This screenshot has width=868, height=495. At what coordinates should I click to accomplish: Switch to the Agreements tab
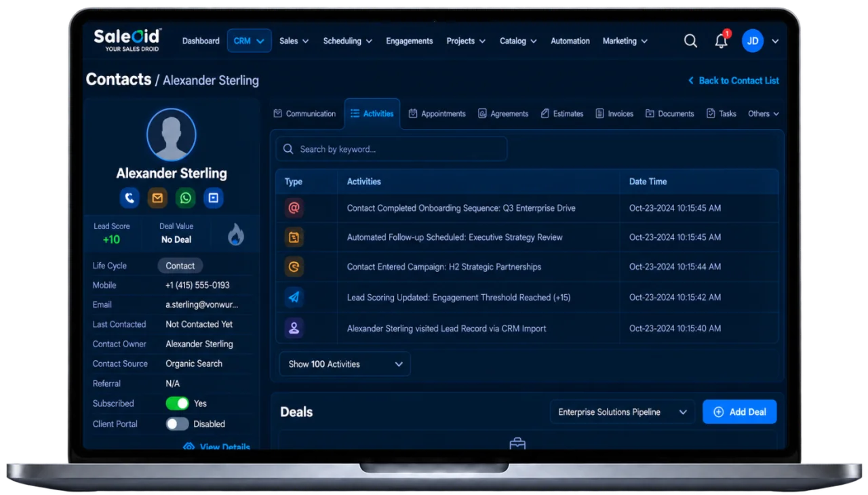pyautogui.click(x=503, y=114)
